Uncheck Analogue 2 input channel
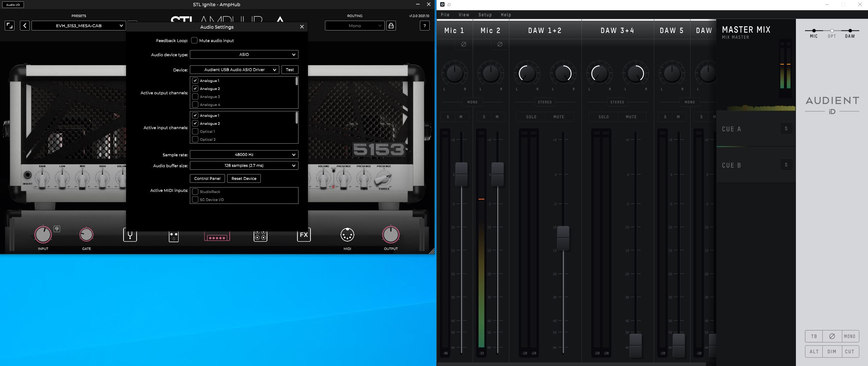Viewport: 868px width, 366px height. 195,123
